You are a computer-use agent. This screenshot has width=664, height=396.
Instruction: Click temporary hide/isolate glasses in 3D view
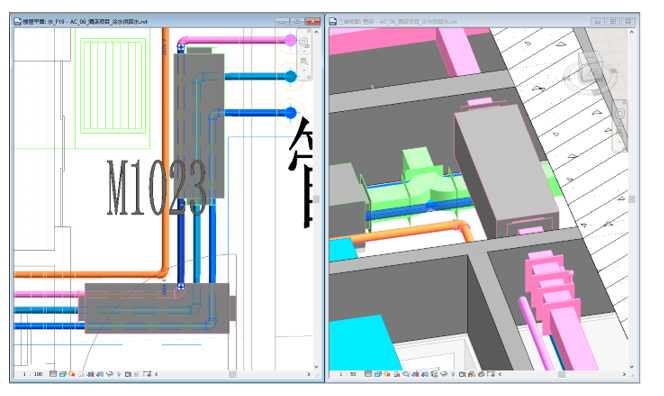coord(444,374)
